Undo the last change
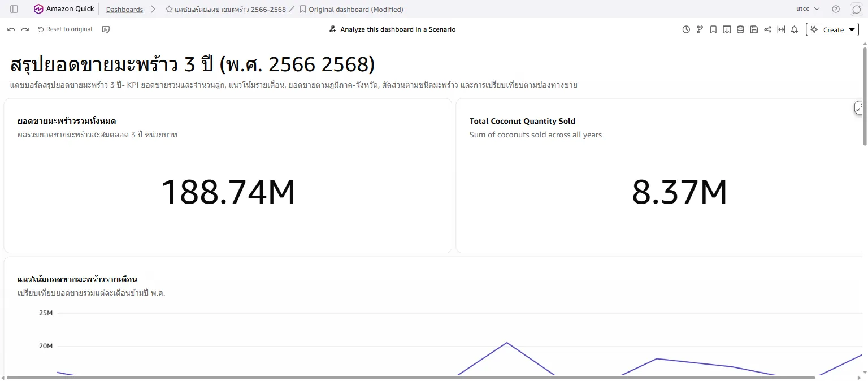868x381 pixels. click(11, 29)
